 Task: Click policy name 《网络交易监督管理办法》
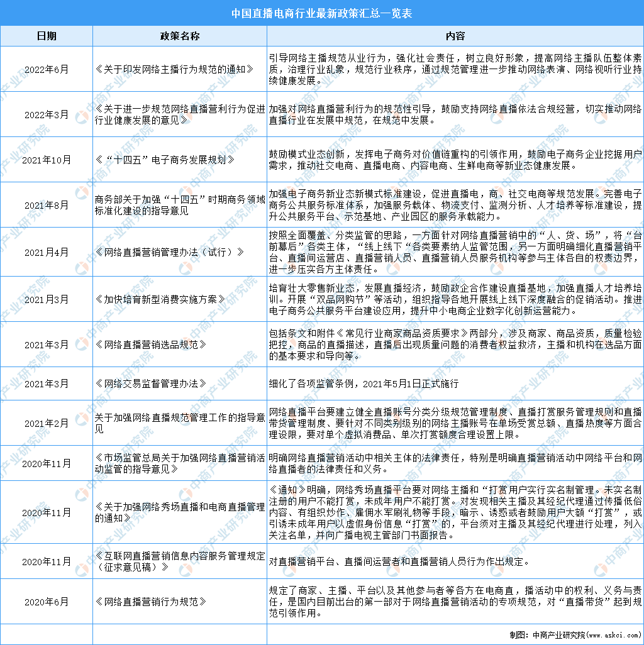tap(151, 383)
